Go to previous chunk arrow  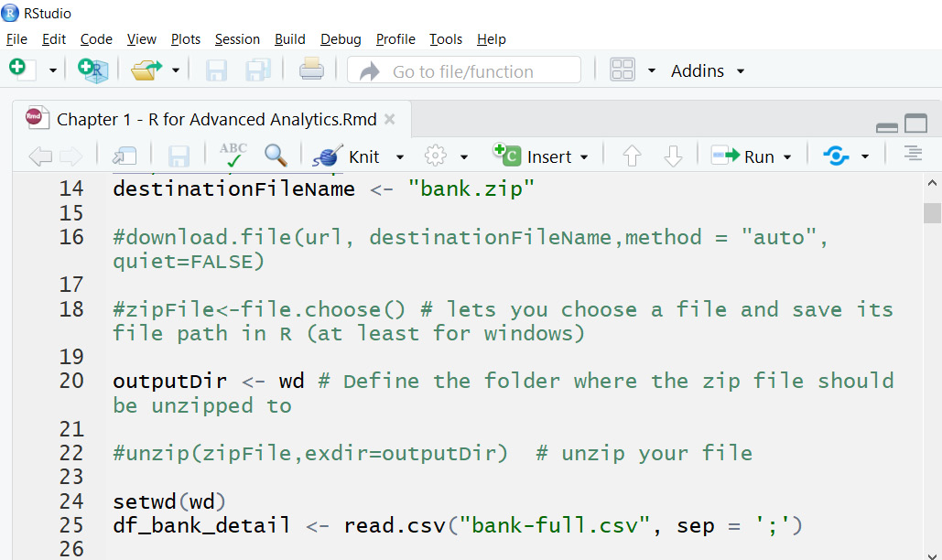632,156
